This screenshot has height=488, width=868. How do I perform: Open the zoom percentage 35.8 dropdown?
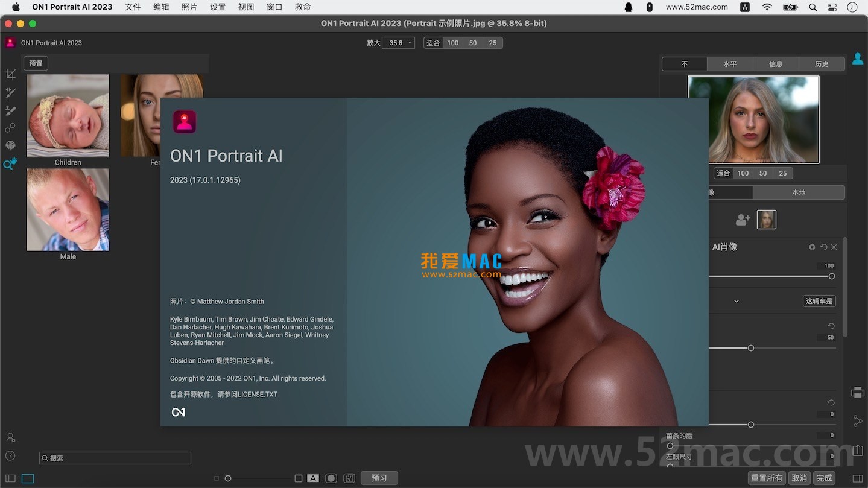(x=398, y=43)
